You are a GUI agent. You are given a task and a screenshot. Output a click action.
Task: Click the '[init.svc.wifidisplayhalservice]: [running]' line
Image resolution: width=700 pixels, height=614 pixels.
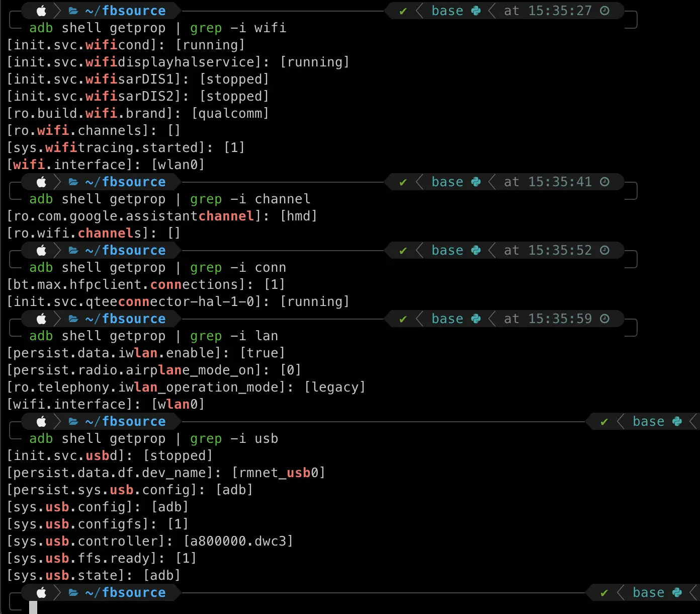(x=178, y=62)
